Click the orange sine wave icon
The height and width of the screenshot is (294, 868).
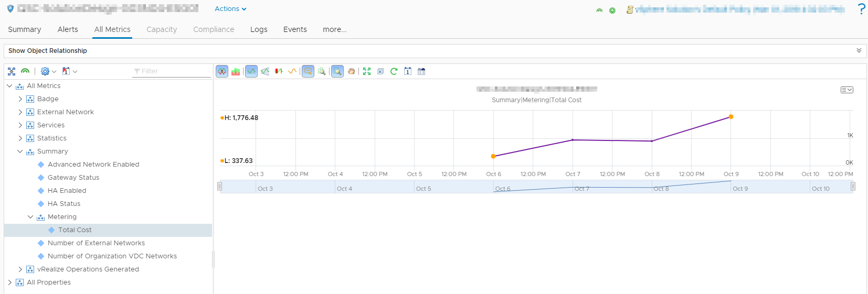(x=292, y=71)
